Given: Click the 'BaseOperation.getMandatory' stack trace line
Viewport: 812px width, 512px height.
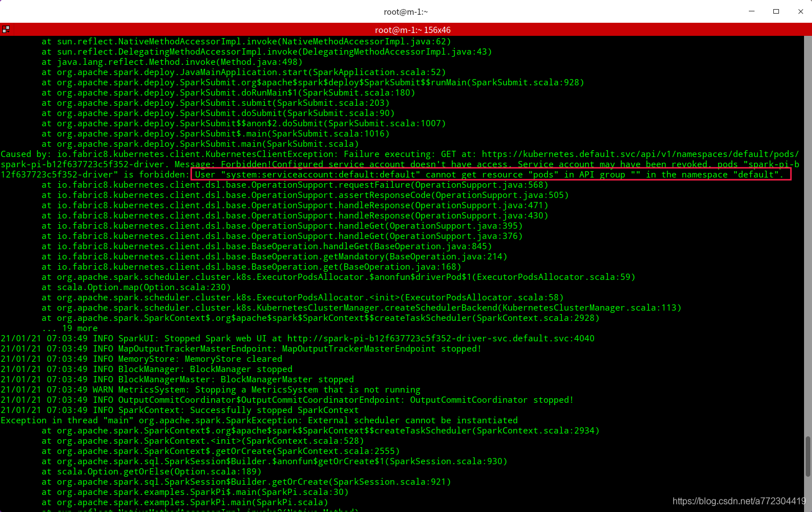Looking at the screenshot, I should point(274,257).
